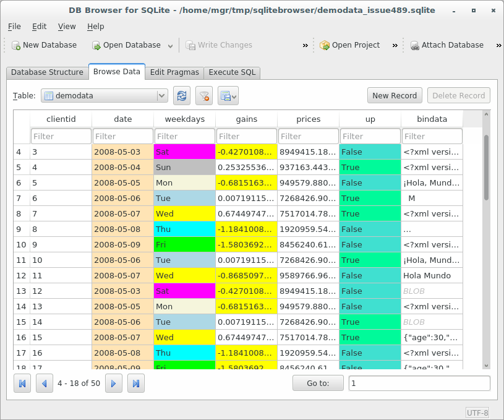Select the BLOB cell in row 13
This screenshot has width=504, height=420.
(x=432, y=291)
